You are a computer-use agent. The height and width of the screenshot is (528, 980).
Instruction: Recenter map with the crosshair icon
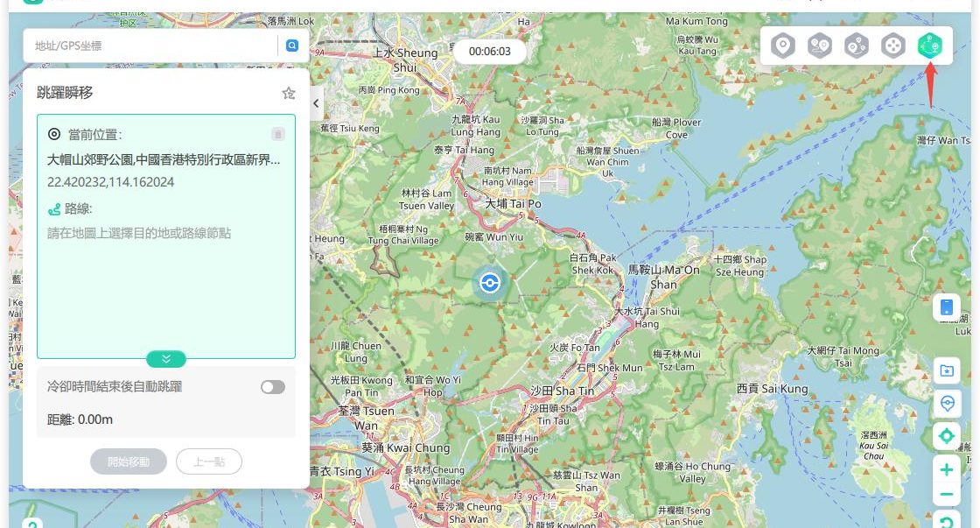[946, 435]
